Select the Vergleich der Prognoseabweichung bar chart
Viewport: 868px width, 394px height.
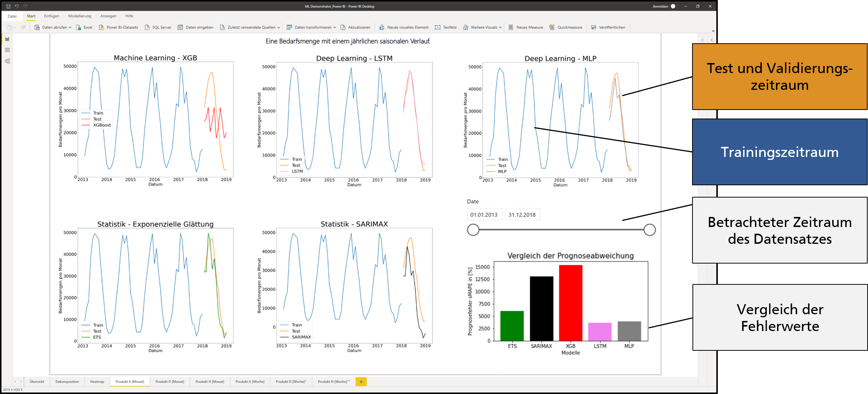[558, 303]
